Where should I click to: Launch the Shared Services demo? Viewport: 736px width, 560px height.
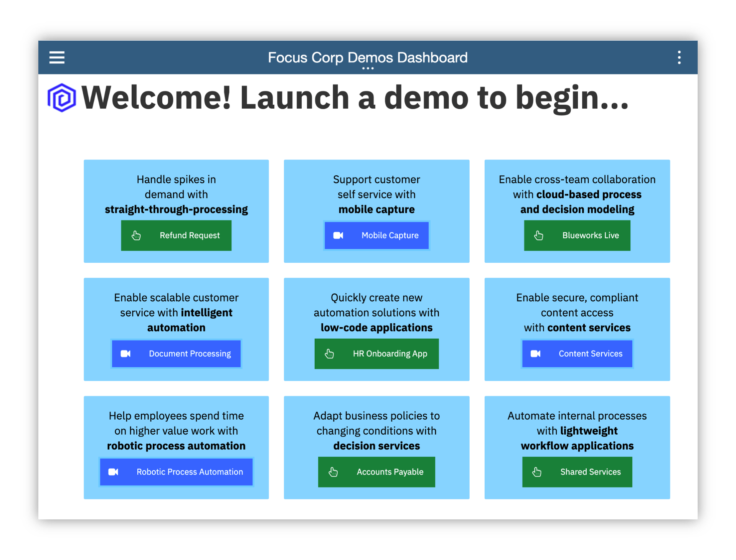click(x=577, y=471)
